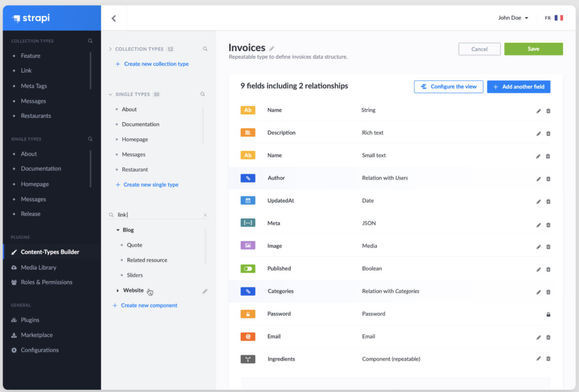This screenshot has width=579, height=392.
Task: Click the Ingredients component type icon
Action: [248, 359]
